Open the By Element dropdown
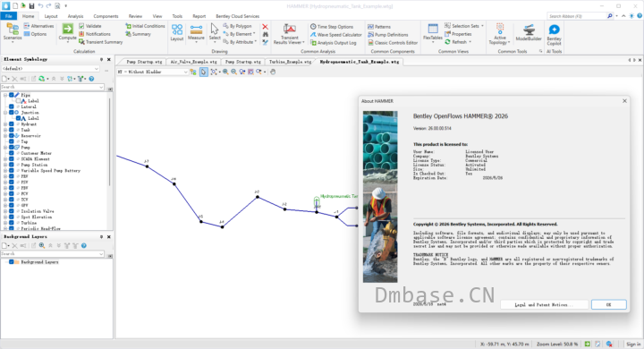 pyautogui.click(x=240, y=34)
